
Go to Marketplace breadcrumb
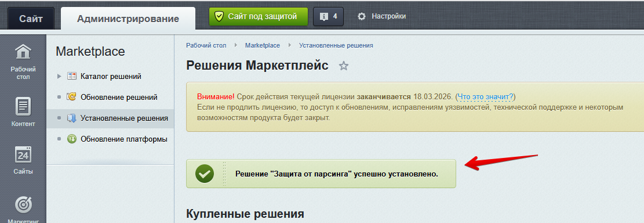[x=263, y=45]
